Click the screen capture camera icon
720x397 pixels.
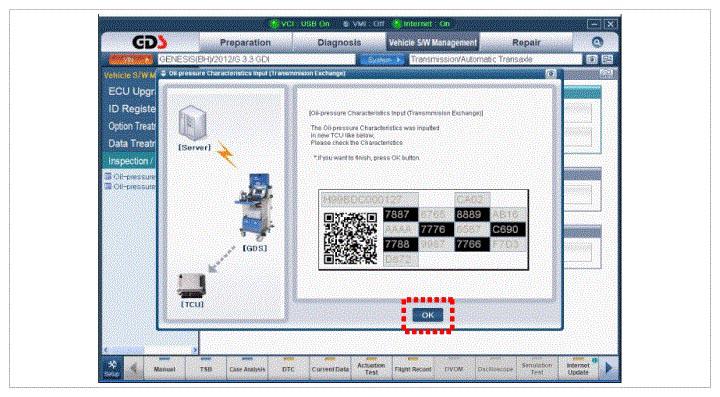[591, 59]
